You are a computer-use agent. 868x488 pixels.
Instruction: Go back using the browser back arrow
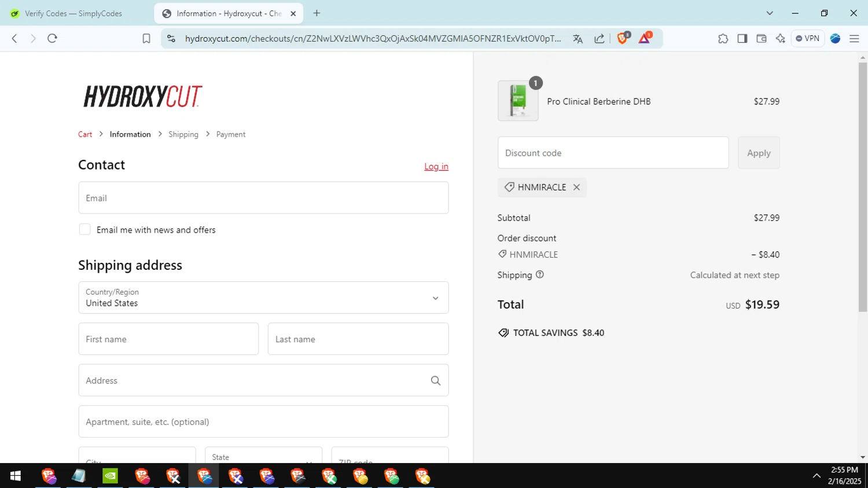tap(14, 38)
